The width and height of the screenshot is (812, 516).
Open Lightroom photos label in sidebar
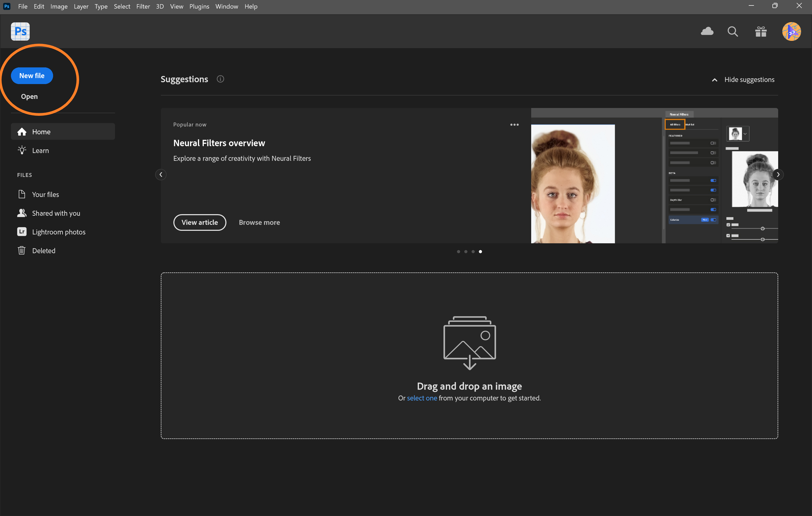[59, 232]
